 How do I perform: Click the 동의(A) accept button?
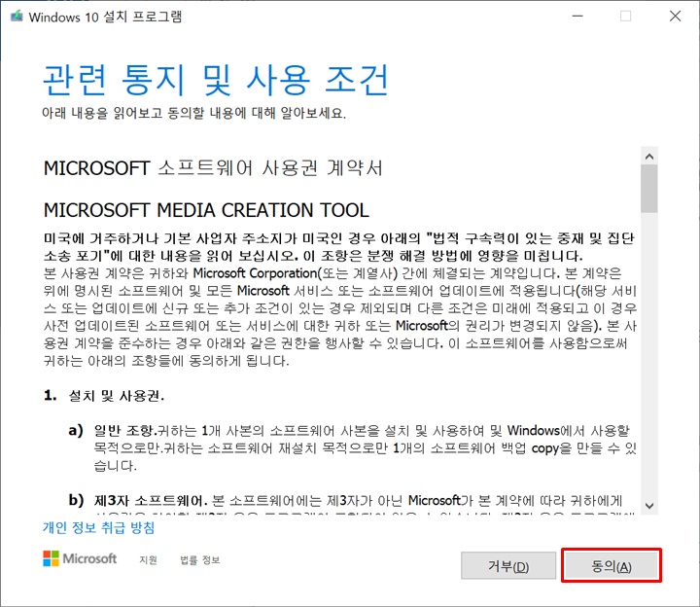[612, 565]
